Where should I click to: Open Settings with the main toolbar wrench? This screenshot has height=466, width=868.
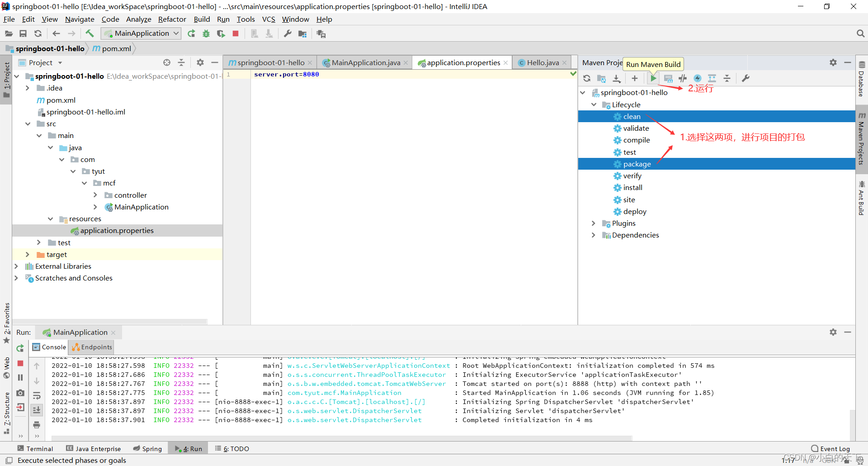(x=288, y=33)
